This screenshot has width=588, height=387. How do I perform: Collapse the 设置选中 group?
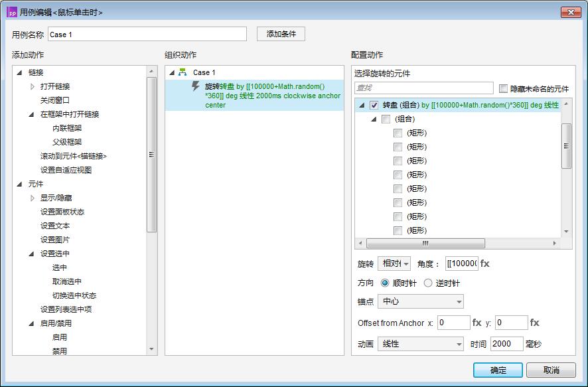[x=31, y=254]
